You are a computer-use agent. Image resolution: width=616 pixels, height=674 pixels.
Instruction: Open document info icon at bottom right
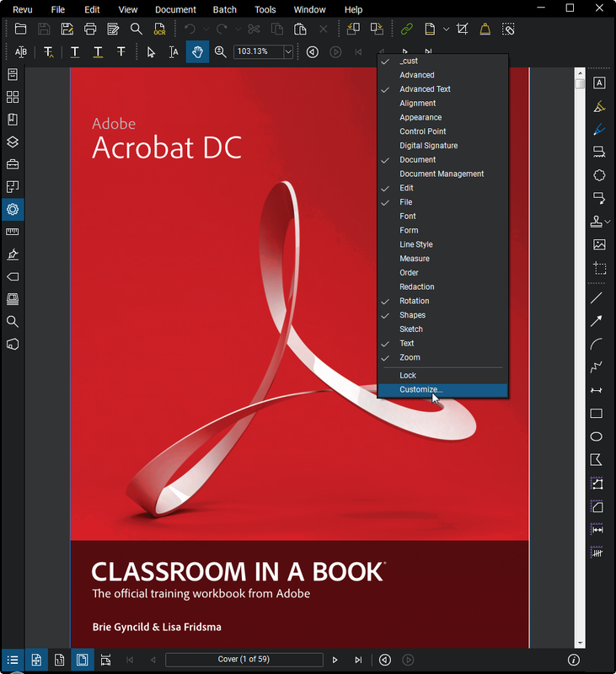click(573, 660)
